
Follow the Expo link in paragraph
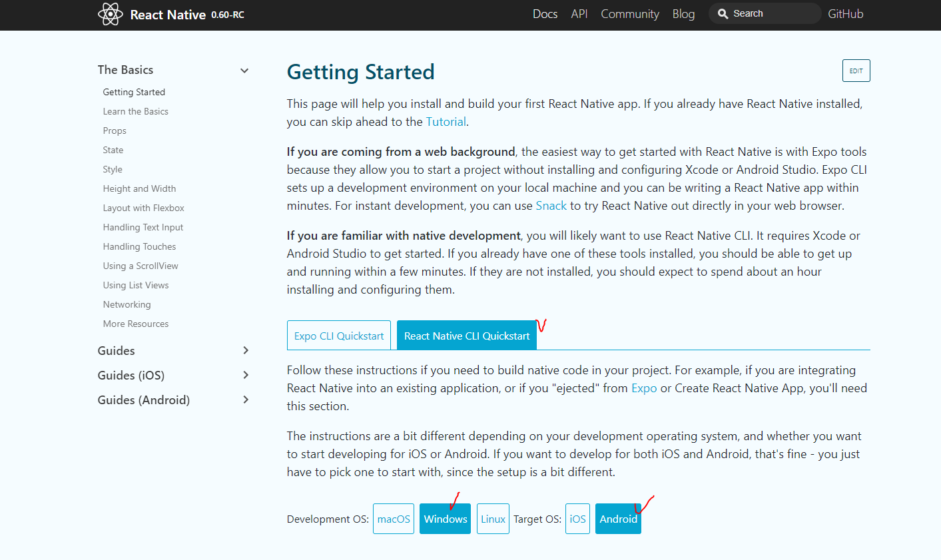click(x=644, y=388)
